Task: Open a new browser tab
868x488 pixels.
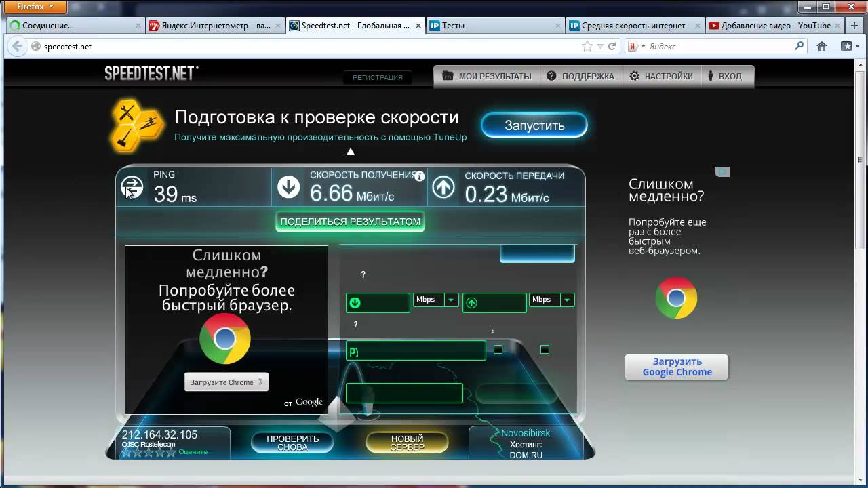Action: click(854, 26)
